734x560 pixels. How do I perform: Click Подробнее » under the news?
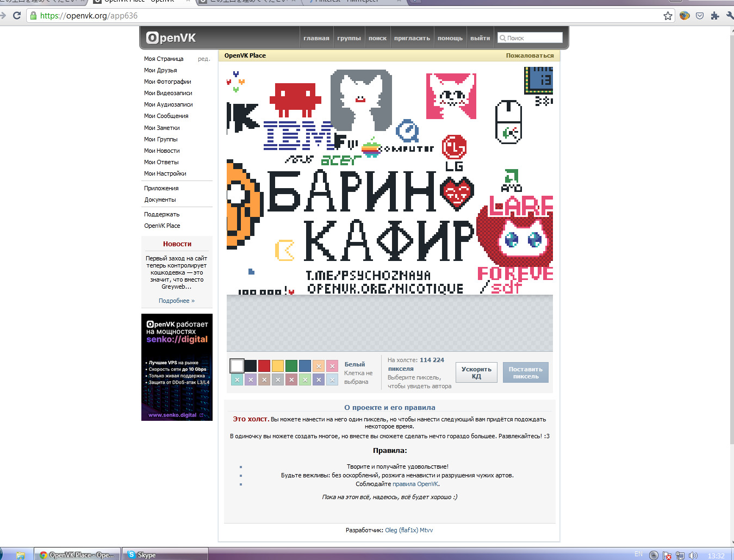click(x=177, y=301)
